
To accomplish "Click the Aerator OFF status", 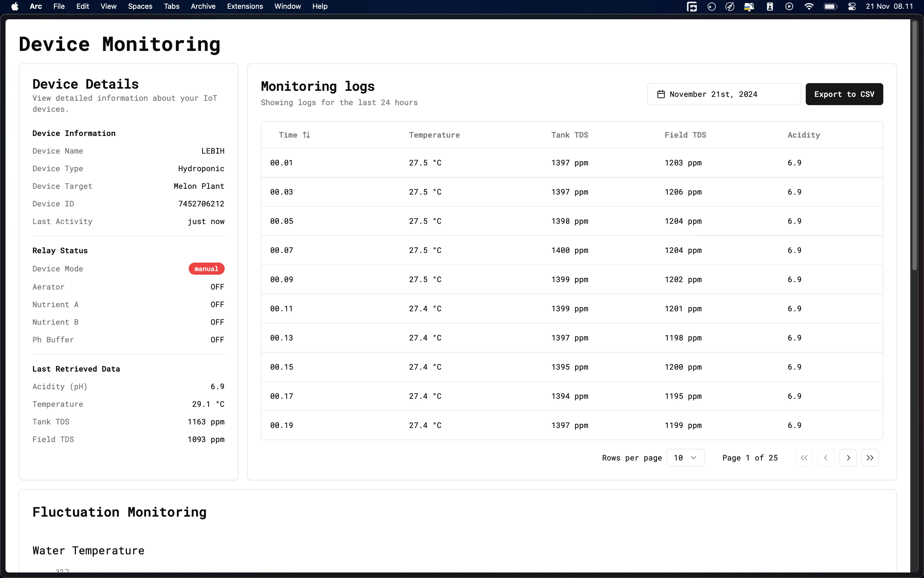I will coord(217,287).
